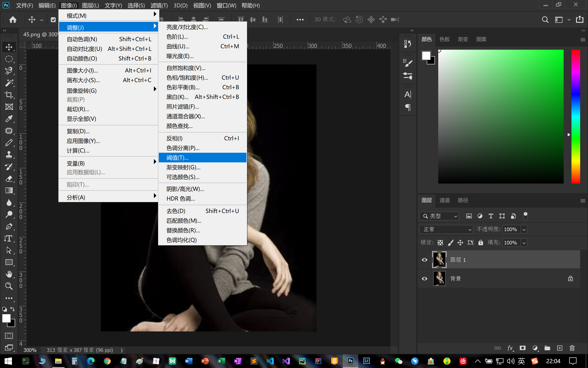
Task: Select the Vertical Type tool
Action: point(9,239)
